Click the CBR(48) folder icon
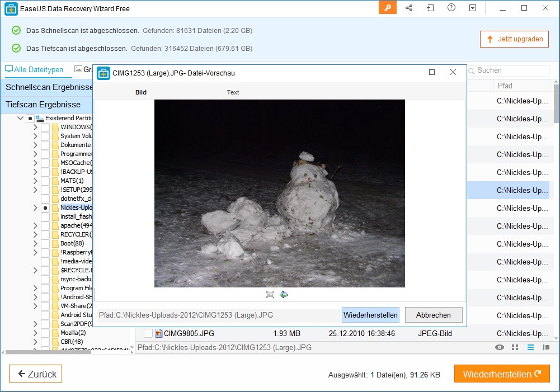 [x=55, y=342]
